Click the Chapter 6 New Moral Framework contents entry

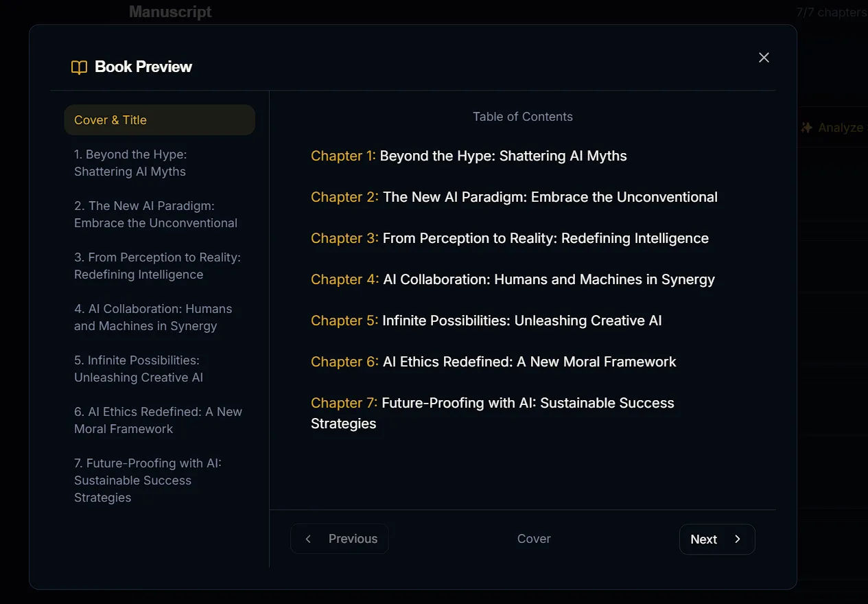click(x=493, y=362)
